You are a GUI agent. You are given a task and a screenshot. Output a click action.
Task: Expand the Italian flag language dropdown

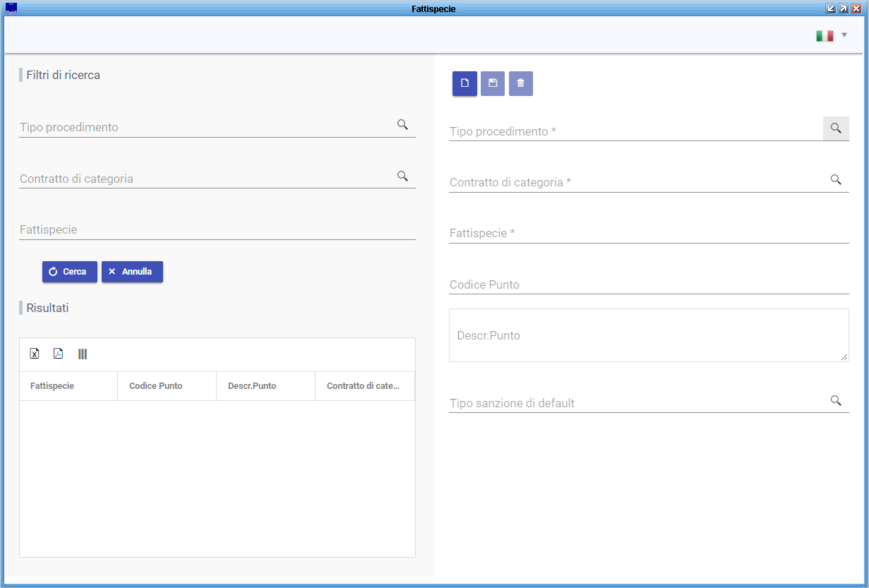832,35
